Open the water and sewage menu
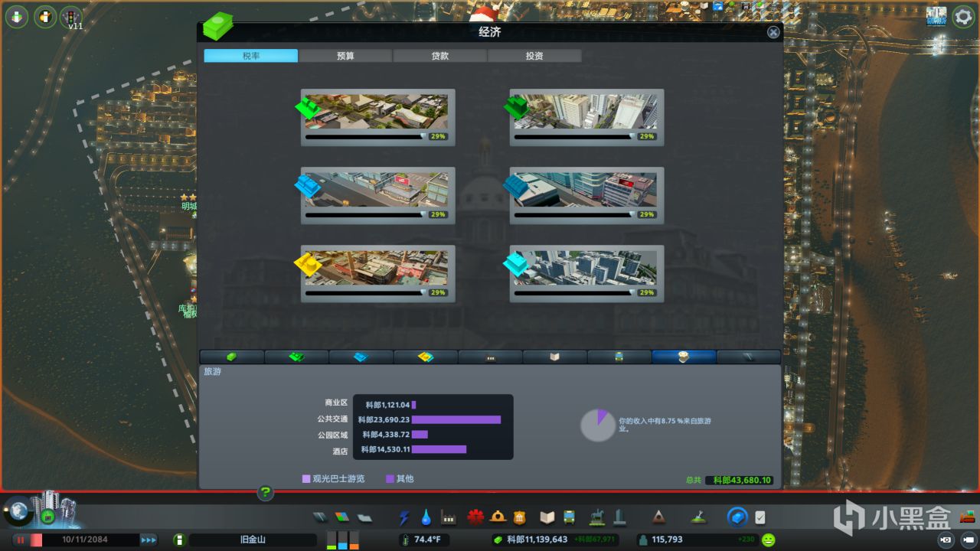 click(426, 518)
